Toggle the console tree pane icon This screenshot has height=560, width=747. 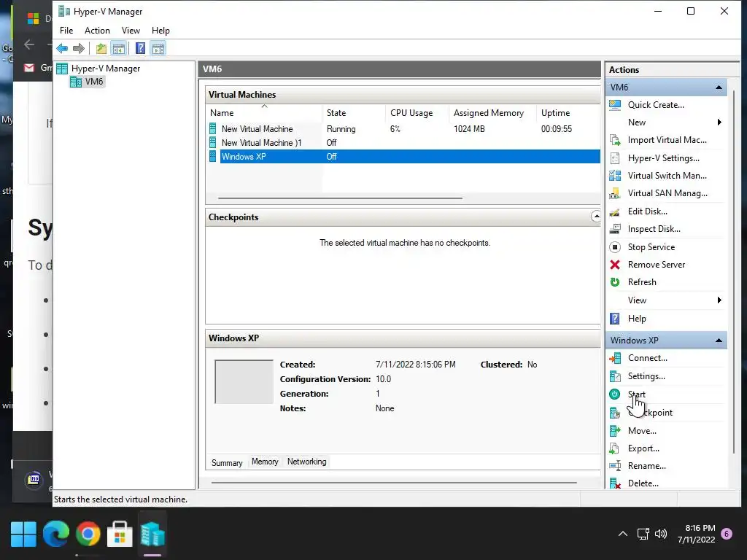pos(119,48)
